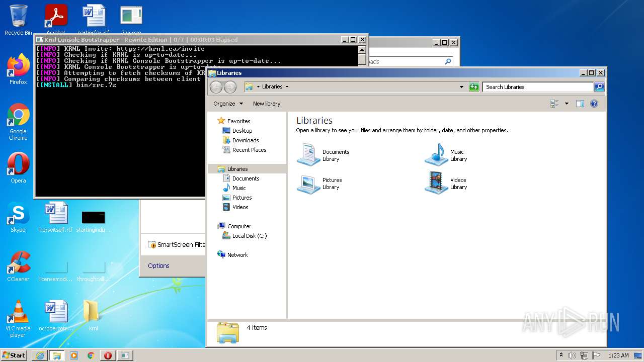This screenshot has height=362, width=644.
Task: Switch to Krnl console taskbar button
Action: click(x=125, y=355)
